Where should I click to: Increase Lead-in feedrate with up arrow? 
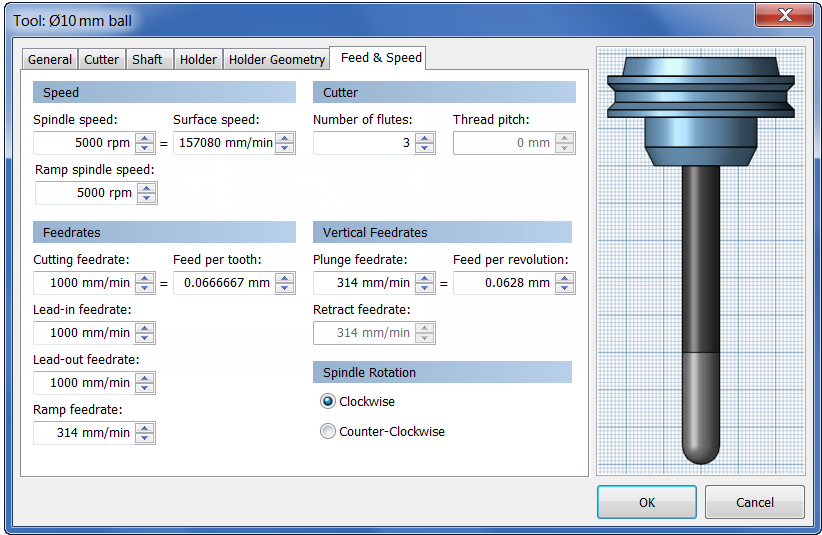(145, 328)
